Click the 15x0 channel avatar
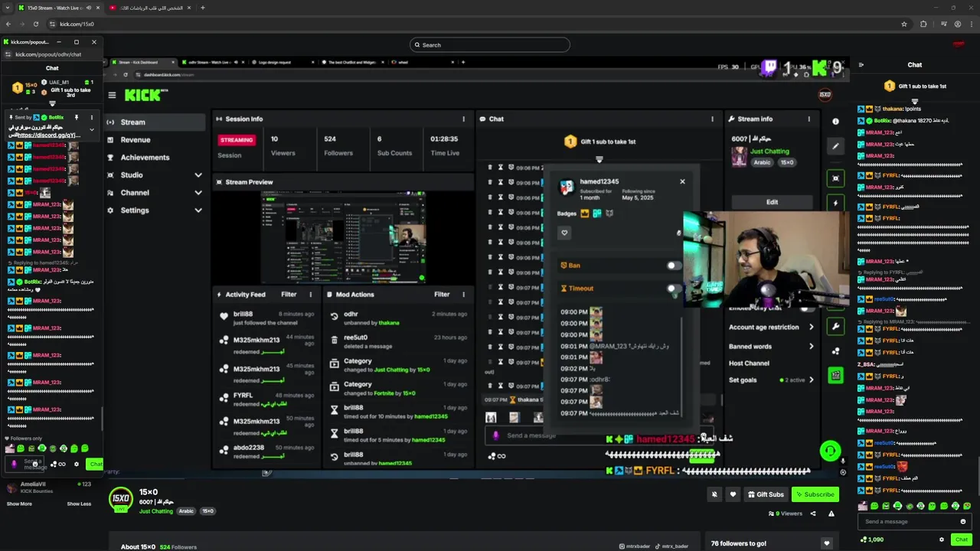980x551 pixels. click(120, 499)
